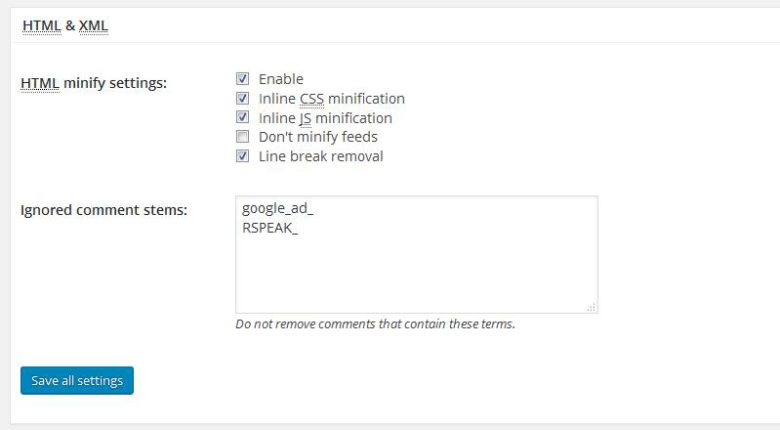Click the Inline JS minification label
This screenshot has height=430, width=780.
coord(325,118)
